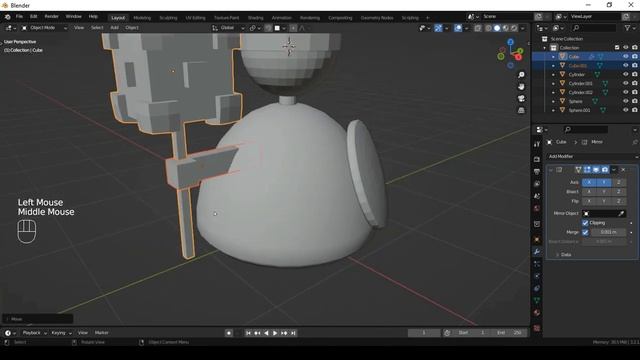Select wireframe viewport shading
This screenshot has height=360, width=640.
point(488,28)
